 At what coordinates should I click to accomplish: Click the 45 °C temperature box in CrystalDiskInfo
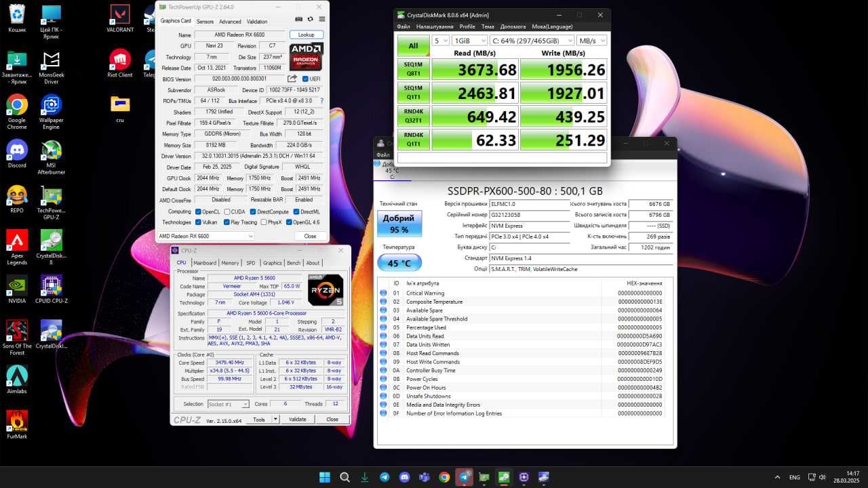click(x=399, y=263)
